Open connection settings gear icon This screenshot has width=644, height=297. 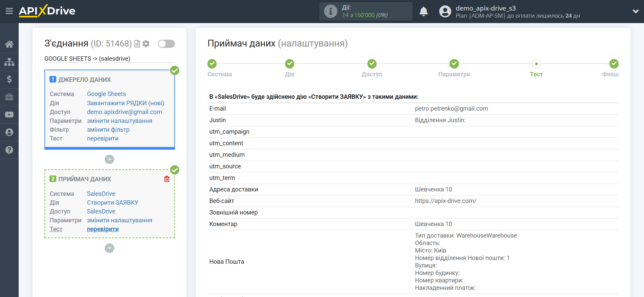click(x=146, y=44)
